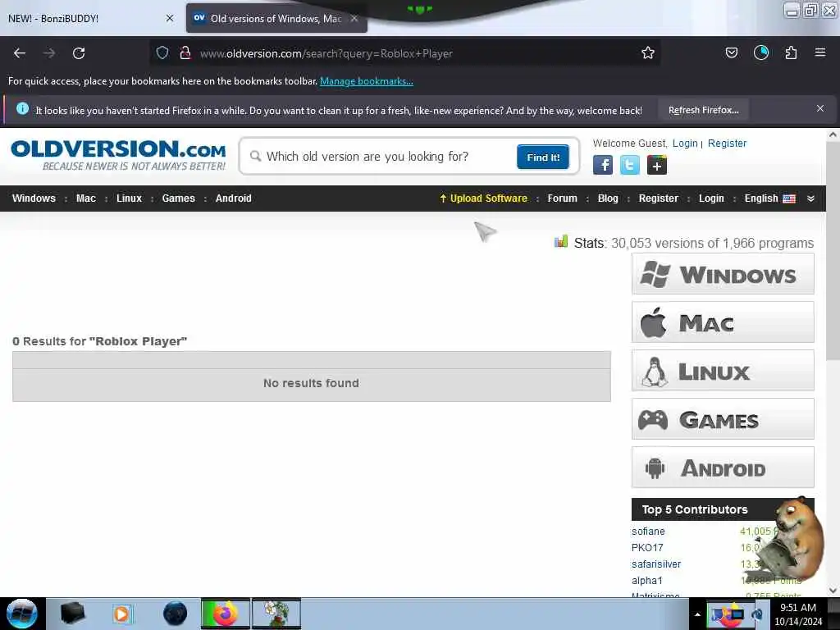Click the Find It! button
The image size is (840, 630).
[543, 157]
